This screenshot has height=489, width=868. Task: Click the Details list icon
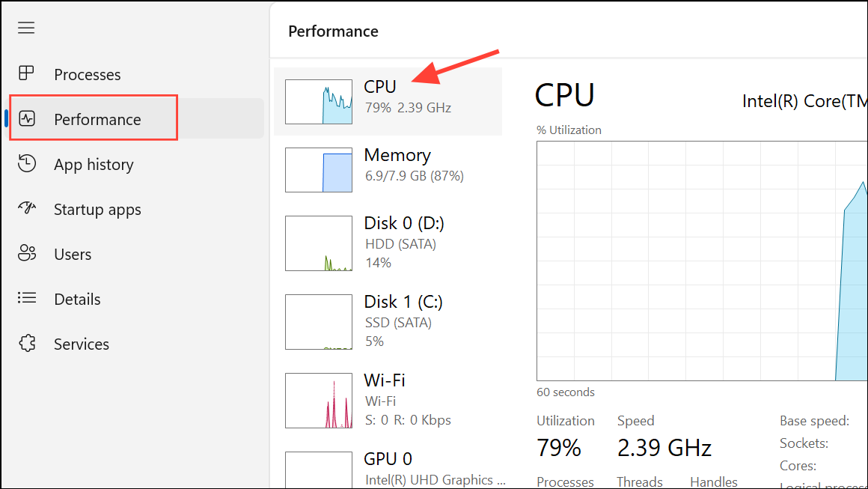coord(27,298)
